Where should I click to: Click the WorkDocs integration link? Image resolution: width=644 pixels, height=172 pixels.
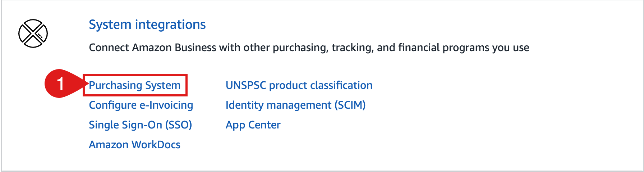(135, 145)
